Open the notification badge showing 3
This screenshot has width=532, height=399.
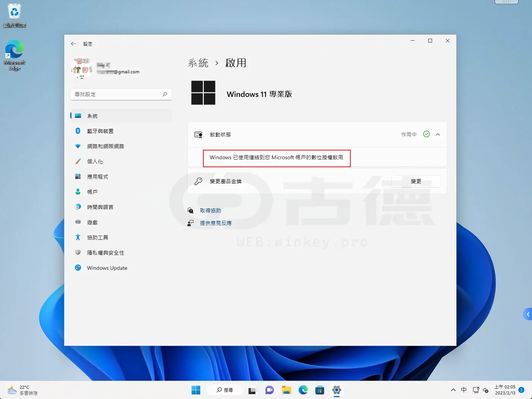(521, 390)
